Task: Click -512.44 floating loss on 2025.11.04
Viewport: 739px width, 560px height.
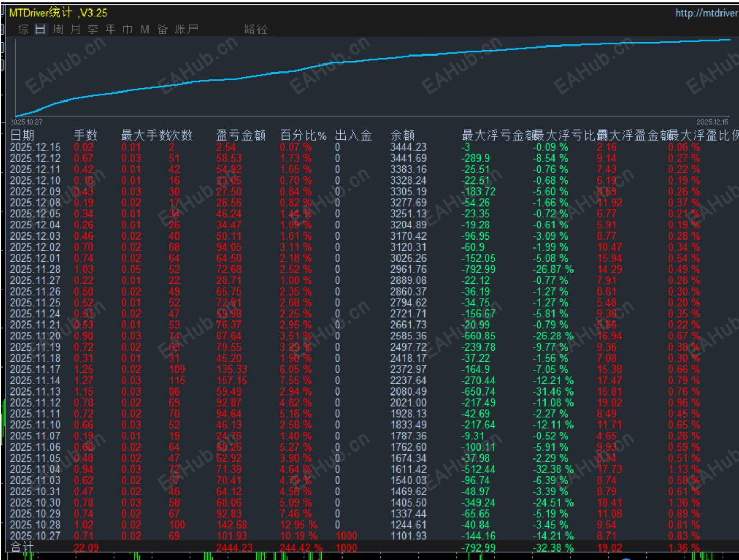Action: pyautogui.click(x=478, y=469)
